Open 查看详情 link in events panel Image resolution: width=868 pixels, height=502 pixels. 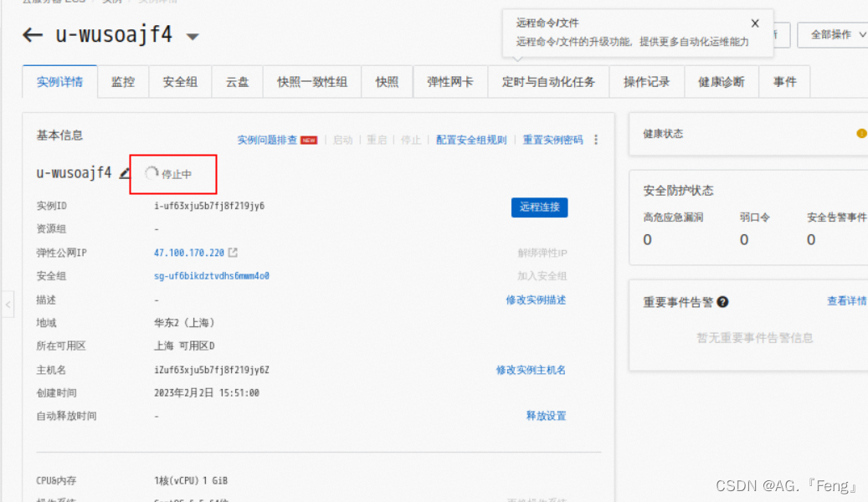tap(846, 301)
